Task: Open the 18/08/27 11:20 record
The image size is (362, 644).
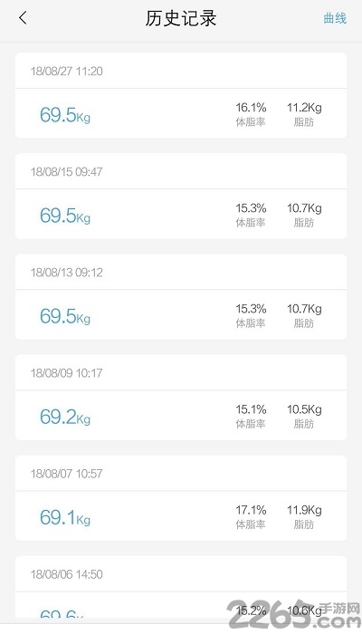Action: click(x=181, y=95)
